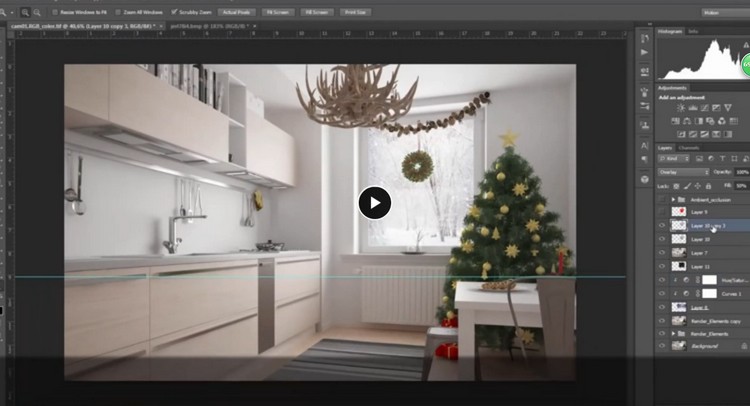Filter layers by text type
This screenshot has height=406, width=750.
click(722, 159)
